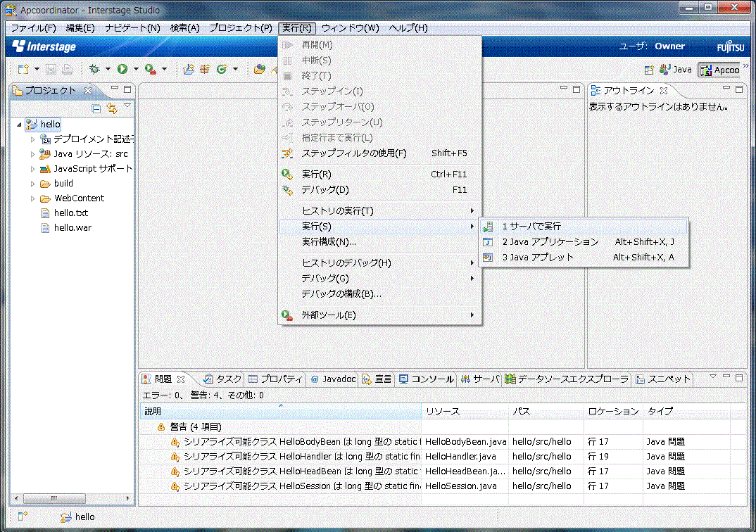Screen dimensions: 756x532
Task: Click Collapse All icon in Project view
Action: pos(96,109)
